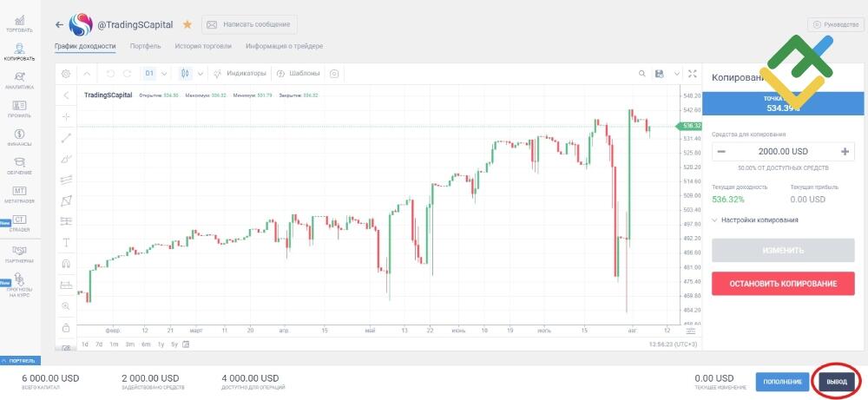The width and height of the screenshot is (868, 400).
Task: Toggle fullscreen chart mode
Action: coord(693,74)
